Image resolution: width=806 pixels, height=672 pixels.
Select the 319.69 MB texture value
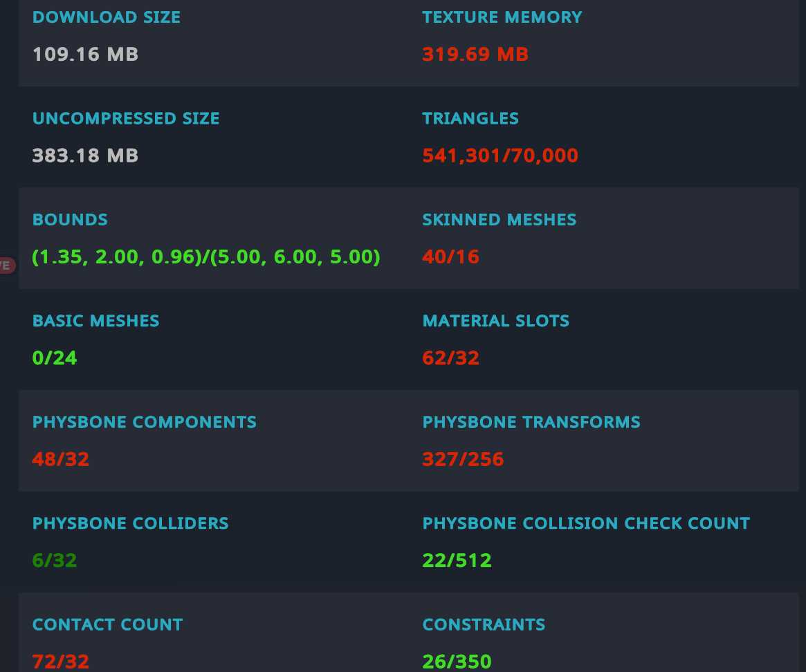[475, 55]
